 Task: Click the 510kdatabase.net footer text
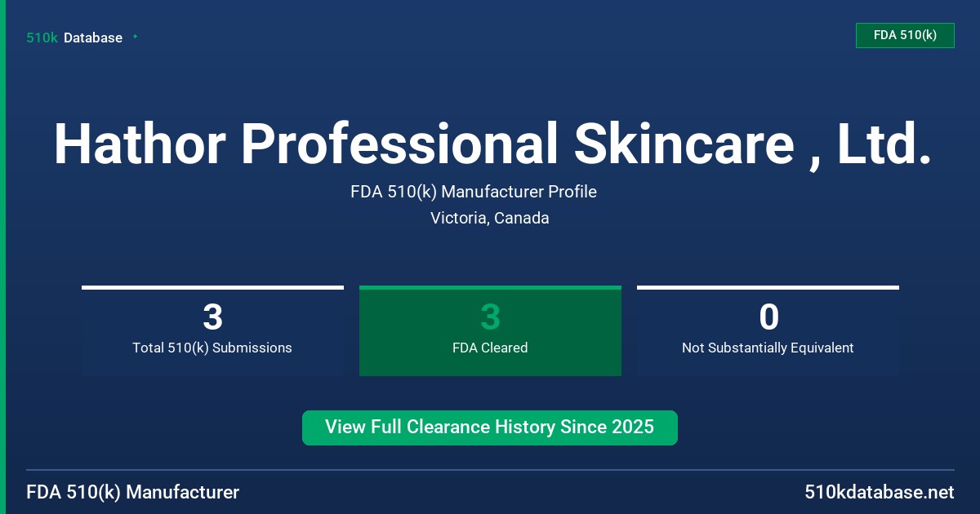click(x=879, y=492)
